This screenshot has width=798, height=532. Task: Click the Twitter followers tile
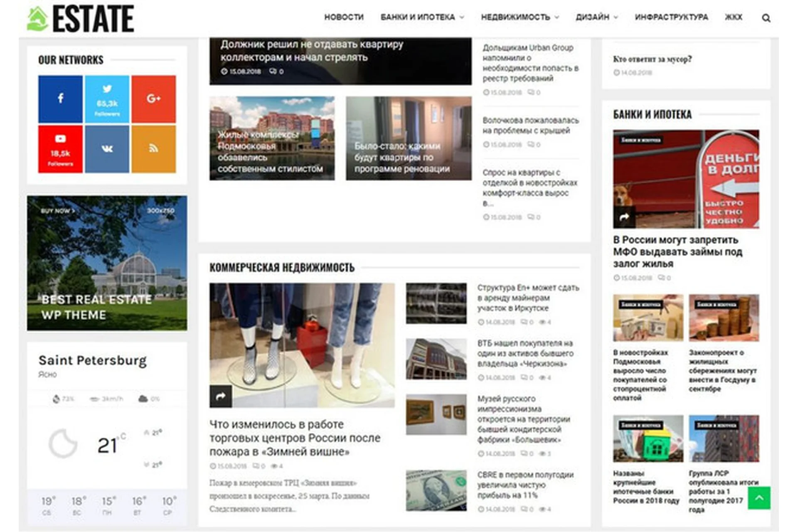pos(107,99)
